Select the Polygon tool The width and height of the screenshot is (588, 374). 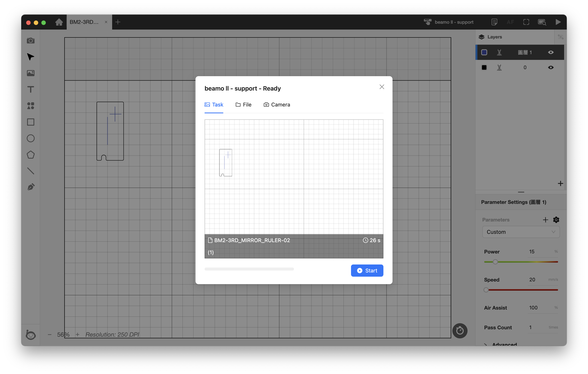click(x=30, y=155)
